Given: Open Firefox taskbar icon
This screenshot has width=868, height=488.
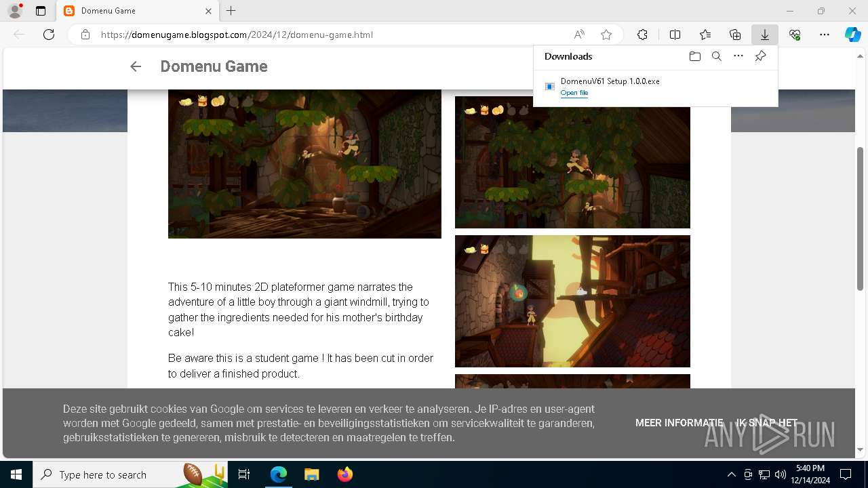Looking at the screenshot, I should (x=344, y=474).
